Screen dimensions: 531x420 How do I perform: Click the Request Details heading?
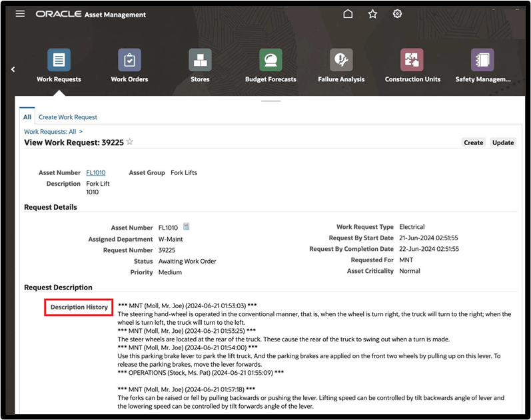click(51, 207)
